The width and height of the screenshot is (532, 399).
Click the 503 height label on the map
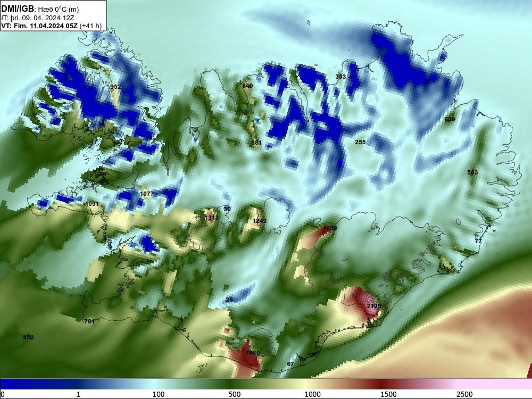click(x=472, y=173)
